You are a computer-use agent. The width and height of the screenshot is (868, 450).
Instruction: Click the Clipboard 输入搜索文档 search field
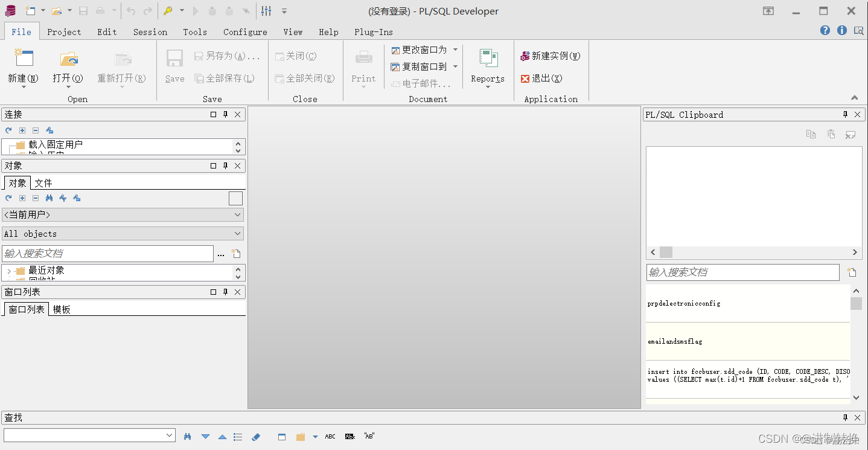742,272
